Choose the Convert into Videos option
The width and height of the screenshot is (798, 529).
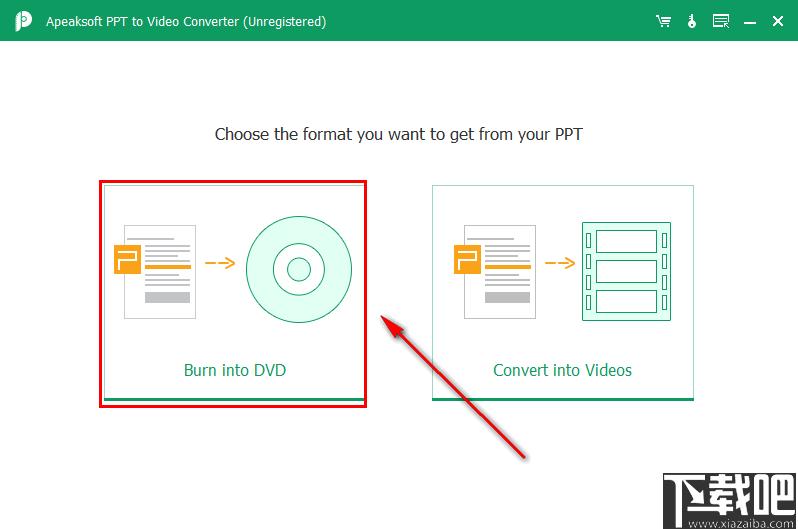click(562, 293)
